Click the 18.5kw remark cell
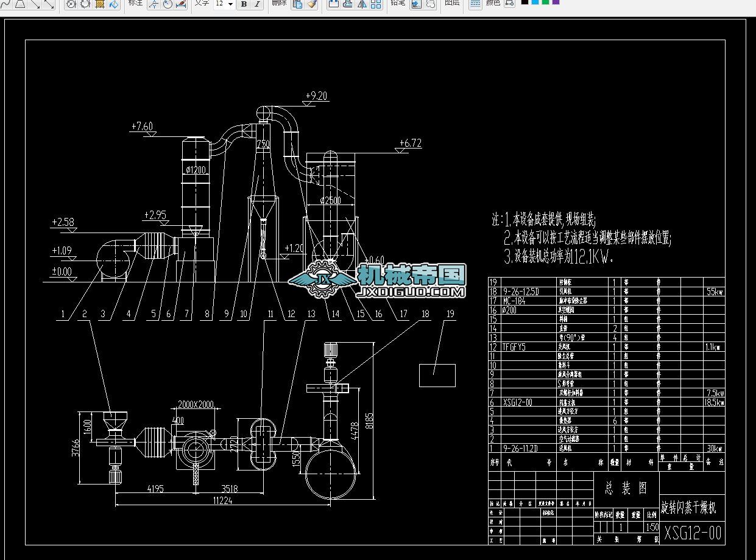This screenshot has height=560, width=756. (714, 402)
